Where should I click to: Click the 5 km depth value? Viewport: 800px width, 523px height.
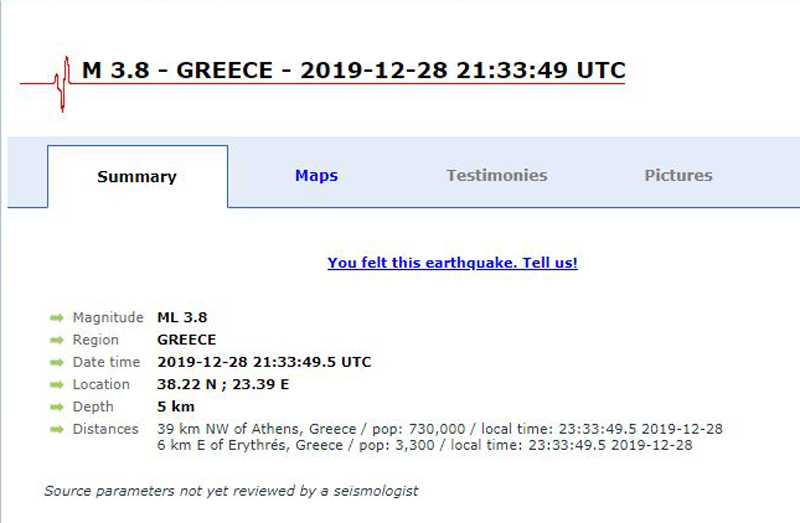pyautogui.click(x=176, y=407)
